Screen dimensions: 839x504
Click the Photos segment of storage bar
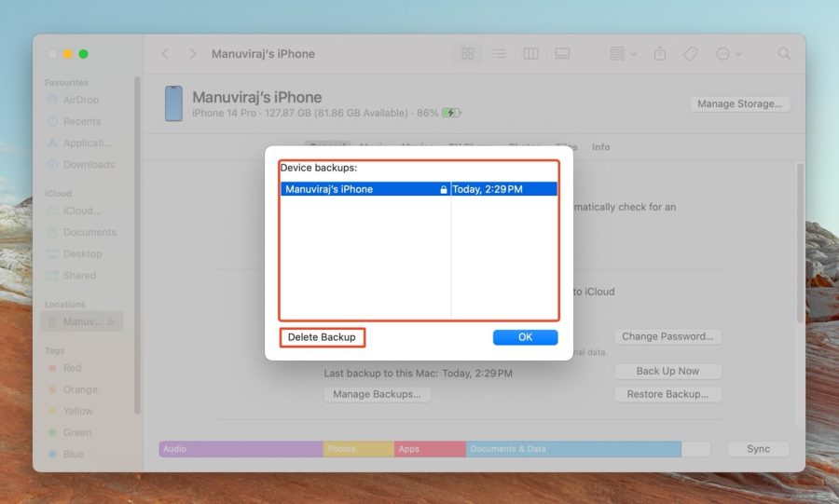[x=359, y=449]
